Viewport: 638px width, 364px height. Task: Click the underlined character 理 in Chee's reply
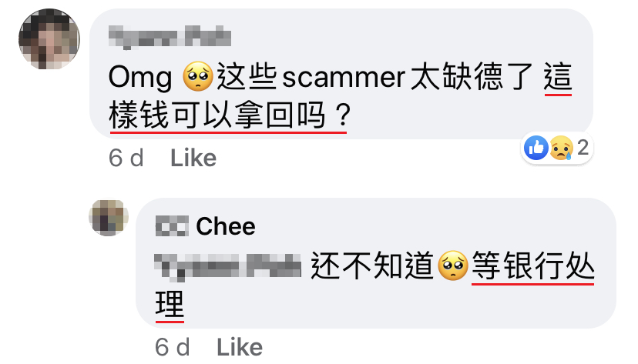[x=170, y=304]
